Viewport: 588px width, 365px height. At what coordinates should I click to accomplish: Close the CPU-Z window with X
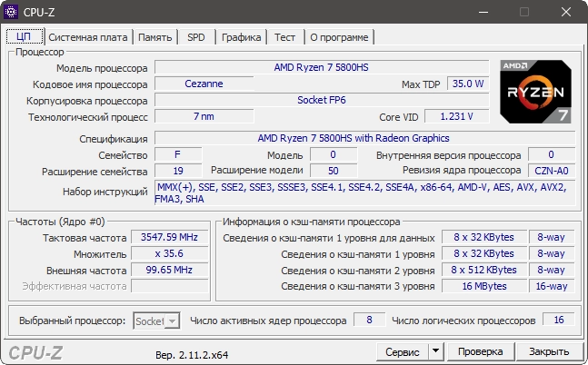click(566, 12)
